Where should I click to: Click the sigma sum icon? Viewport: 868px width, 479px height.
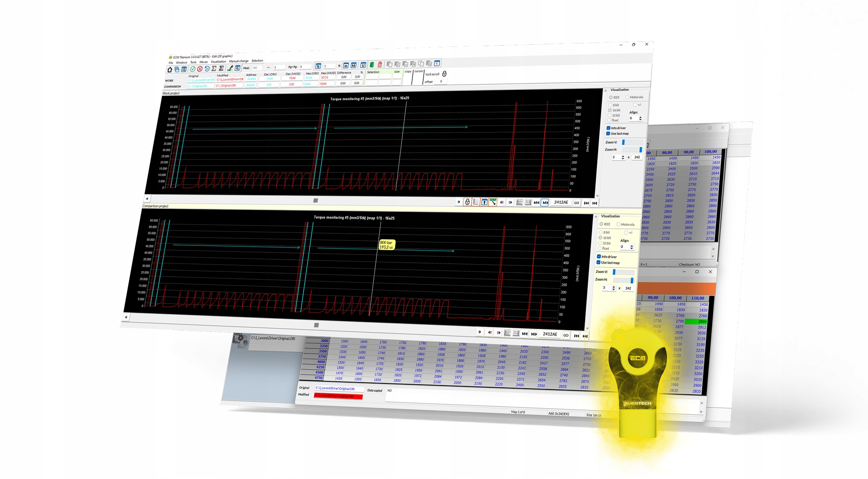214,69
